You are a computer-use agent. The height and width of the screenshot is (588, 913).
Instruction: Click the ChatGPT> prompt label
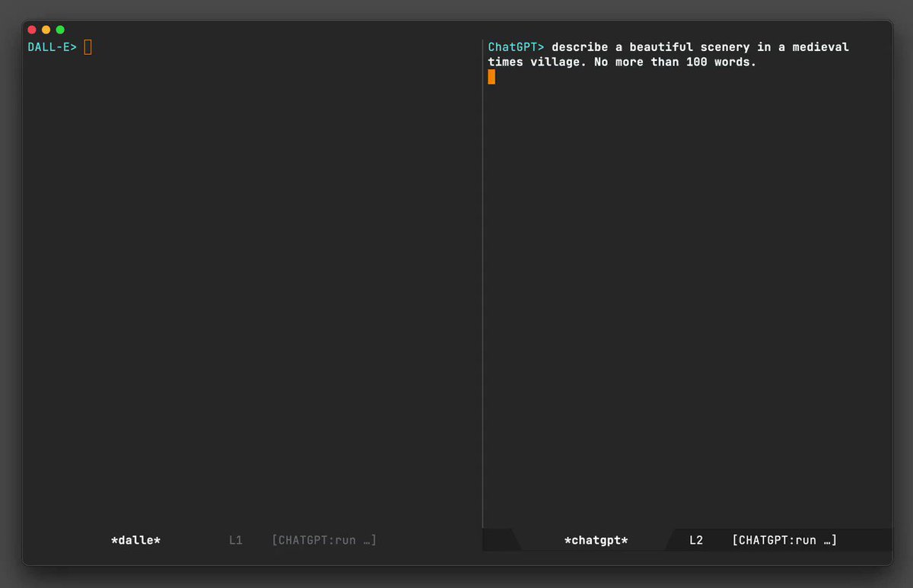click(x=516, y=47)
